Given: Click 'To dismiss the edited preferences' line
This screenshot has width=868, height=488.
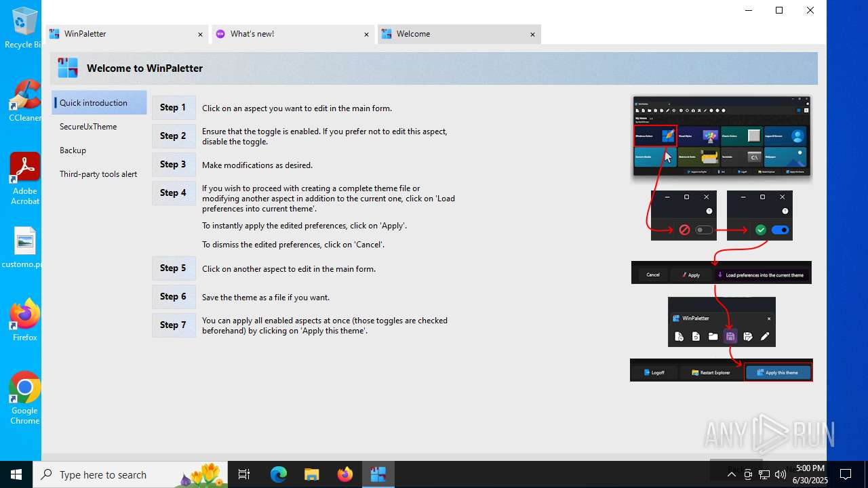Looking at the screenshot, I should click(293, 245).
